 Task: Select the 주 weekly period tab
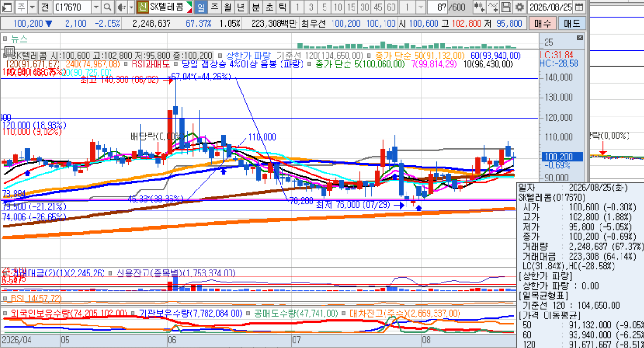(x=215, y=7)
